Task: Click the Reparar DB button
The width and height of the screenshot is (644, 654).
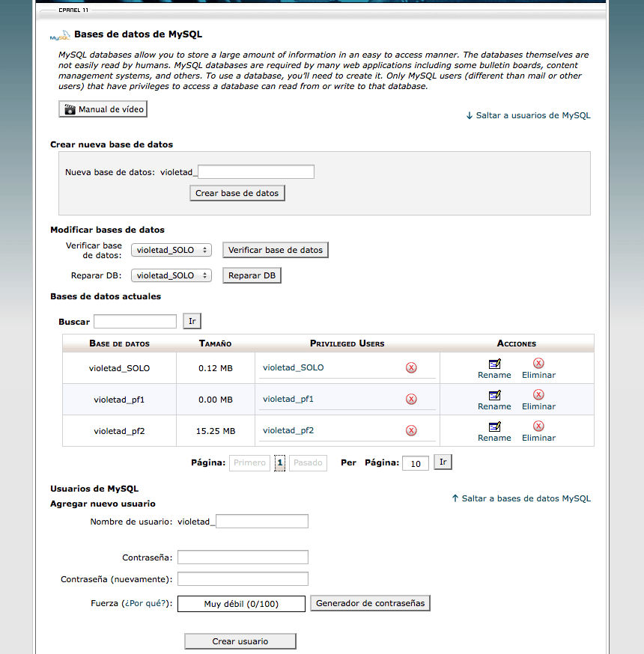Action: pos(252,275)
